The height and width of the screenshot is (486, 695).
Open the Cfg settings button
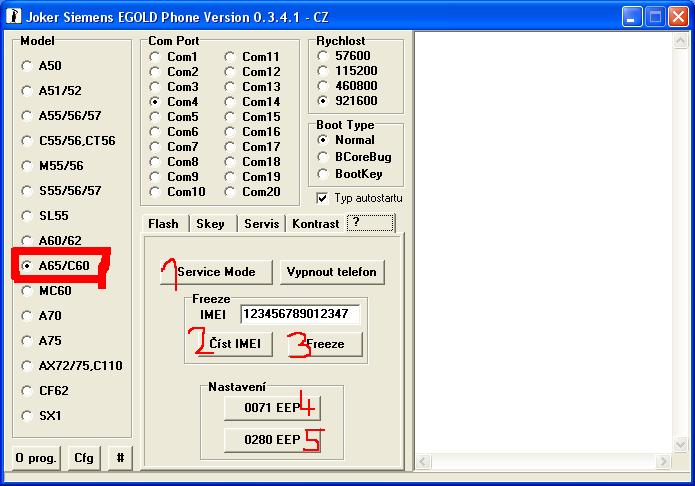coord(84,458)
